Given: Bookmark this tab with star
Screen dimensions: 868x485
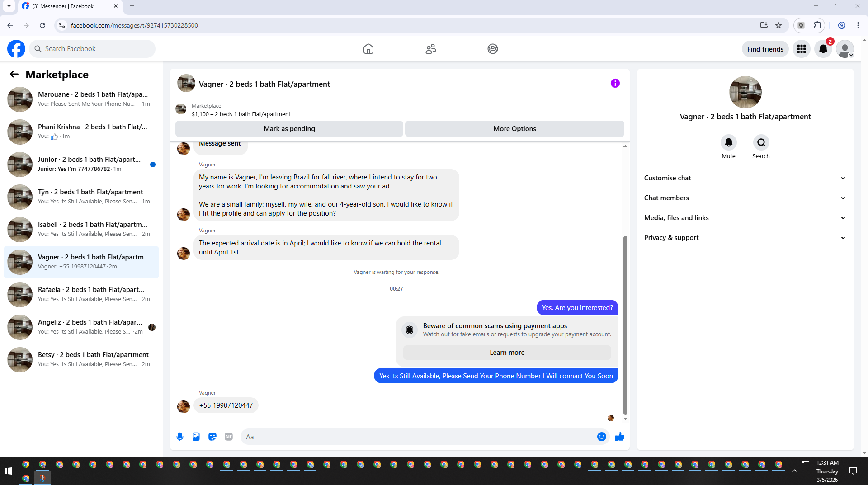Looking at the screenshot, I should pyautogui.click(x=778, y=25).
